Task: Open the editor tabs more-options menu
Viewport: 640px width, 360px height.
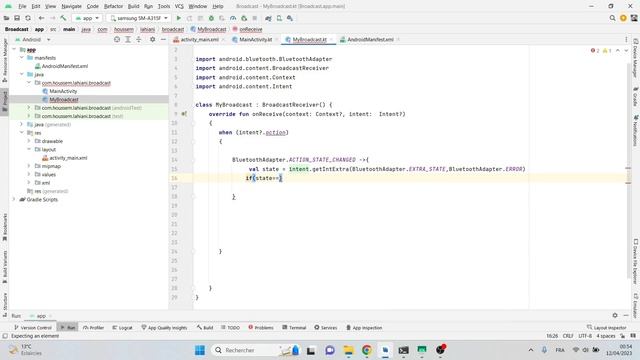Action: [x=626, y=40]
